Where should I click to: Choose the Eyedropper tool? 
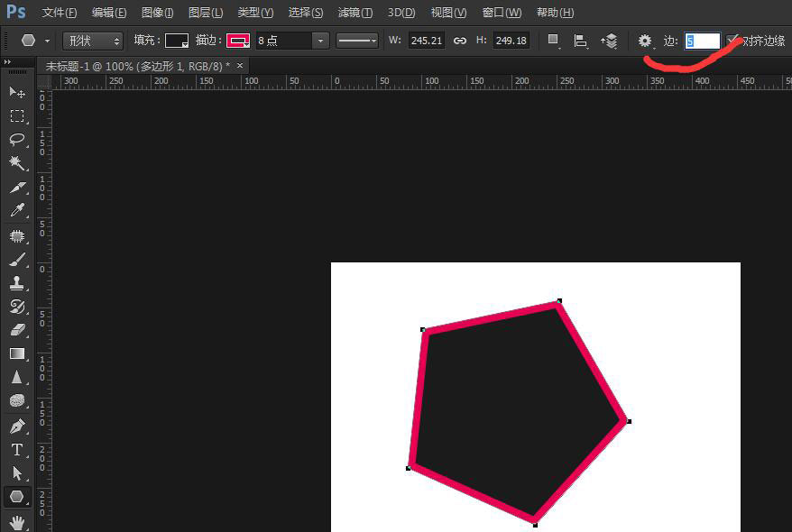pos(17,211)
